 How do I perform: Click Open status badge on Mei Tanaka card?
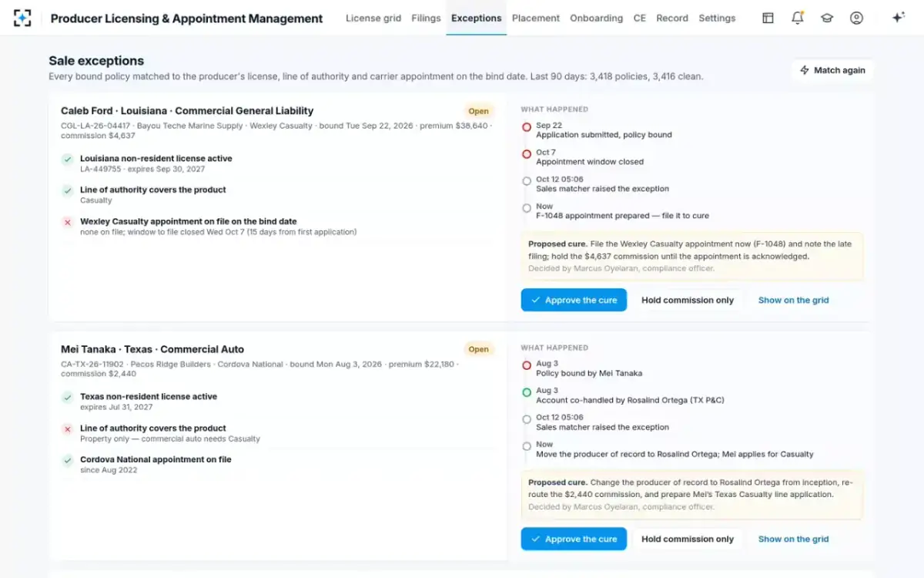pos(479,349)
